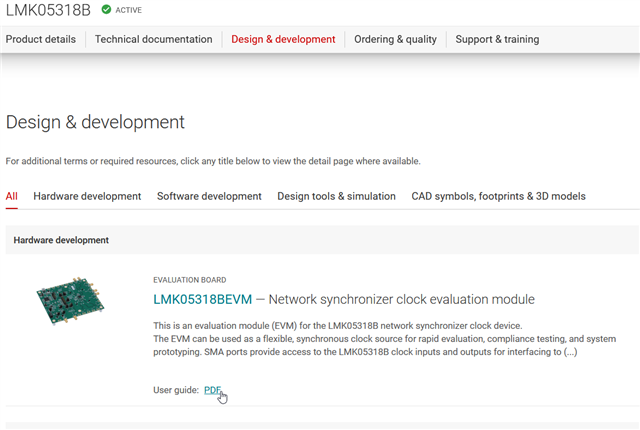Show Design tools & simulation resources

coord(336,196)
